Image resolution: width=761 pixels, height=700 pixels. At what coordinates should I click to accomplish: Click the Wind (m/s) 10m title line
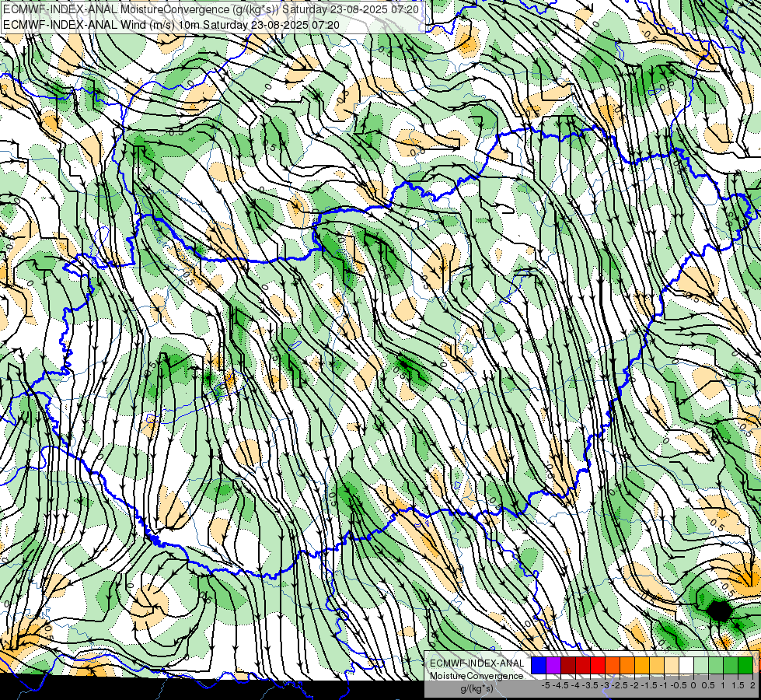click(x=171, y=25)
